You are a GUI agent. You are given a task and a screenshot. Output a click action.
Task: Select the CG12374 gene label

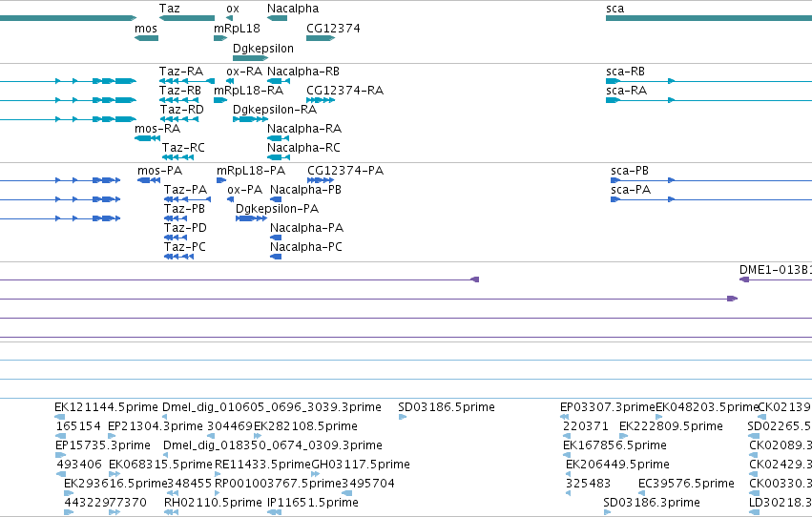(333, 29)
